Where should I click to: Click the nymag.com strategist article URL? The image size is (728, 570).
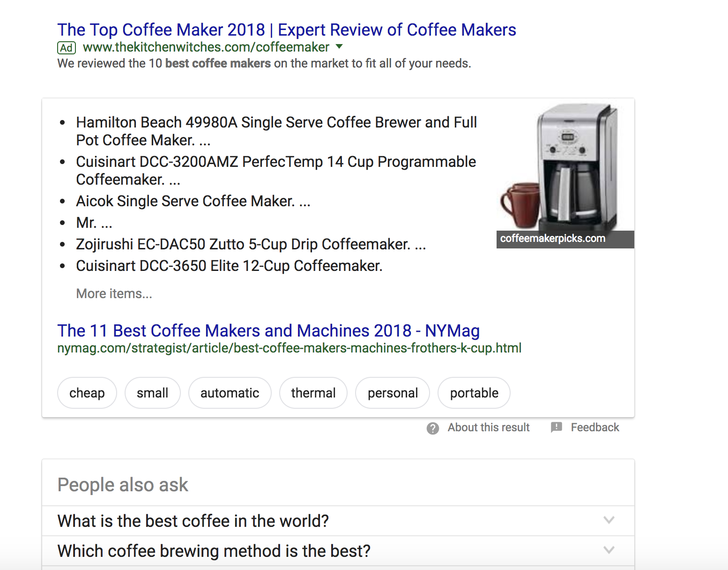tap(289, 348)
